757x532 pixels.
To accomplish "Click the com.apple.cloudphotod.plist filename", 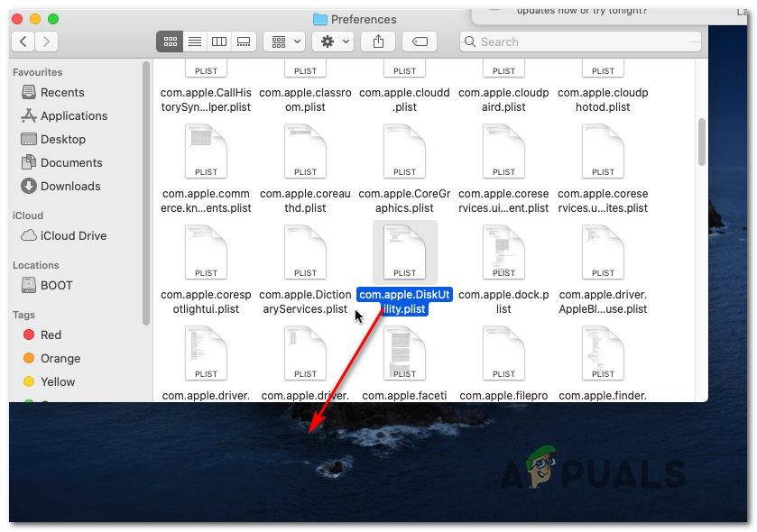I will click(603, 100).
